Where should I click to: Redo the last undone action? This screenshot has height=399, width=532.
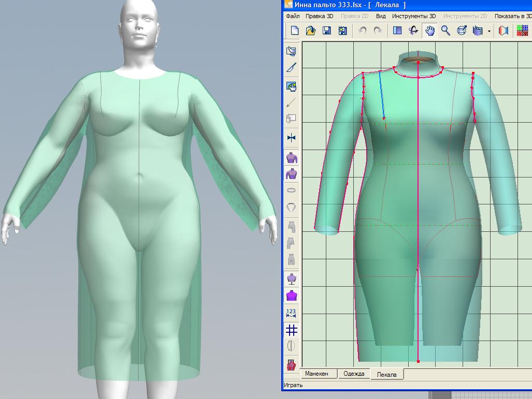click(378, 31)
